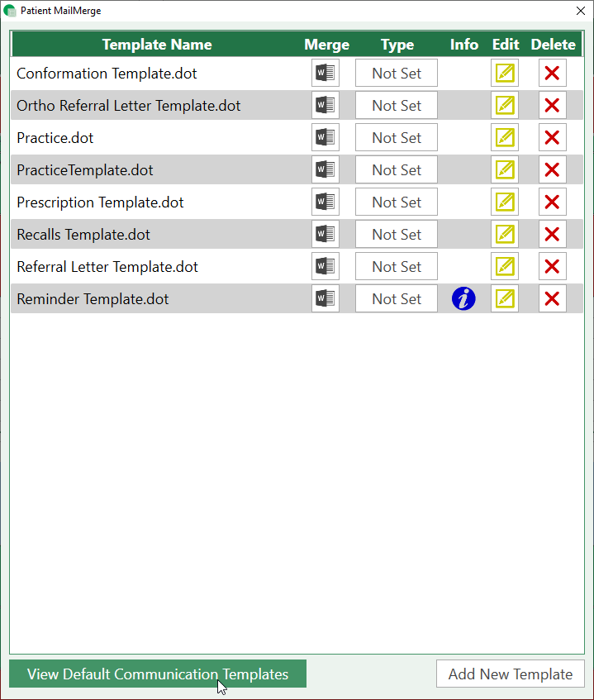Image resolution: width=594 pixels, height=700 pixels.
Task: Edit the Reminder Template.dot entry
Action: pyautogui.click(x=504, y=298)
